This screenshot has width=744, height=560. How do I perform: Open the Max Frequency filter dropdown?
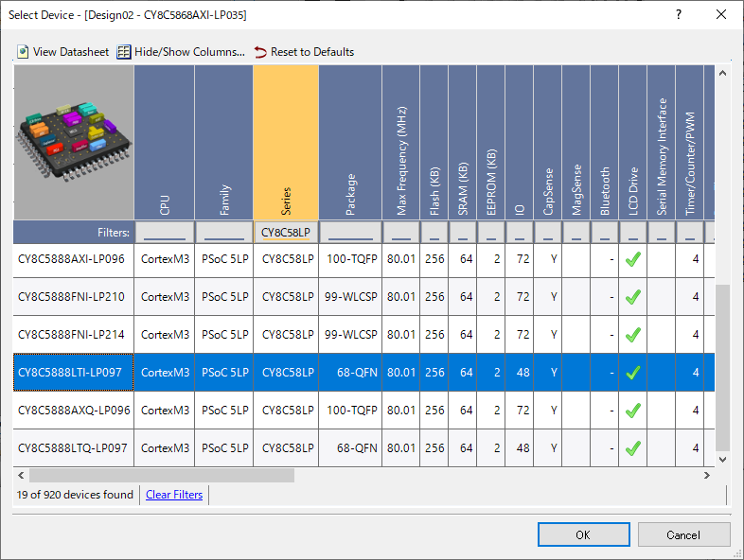(401, 233)
